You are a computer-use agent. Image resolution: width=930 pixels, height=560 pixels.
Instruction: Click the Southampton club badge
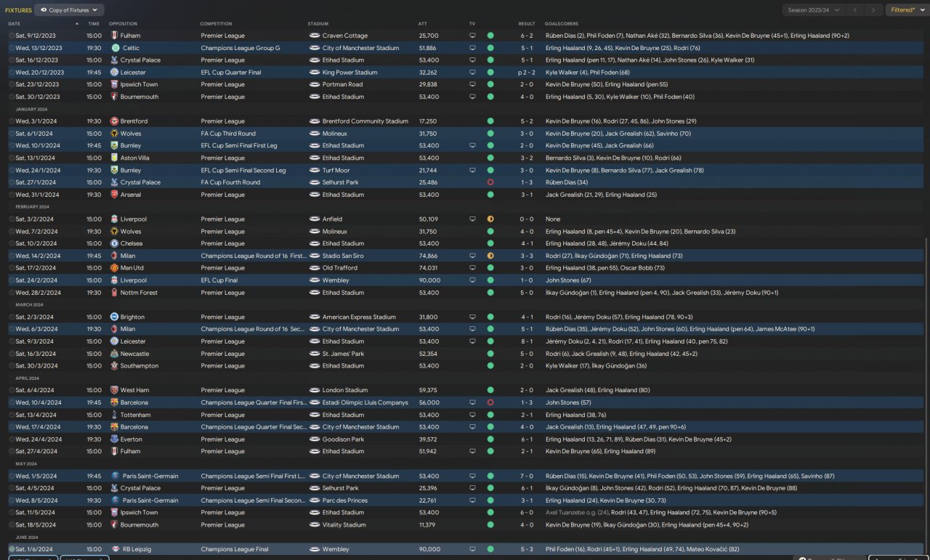click(x=114, y=366)
